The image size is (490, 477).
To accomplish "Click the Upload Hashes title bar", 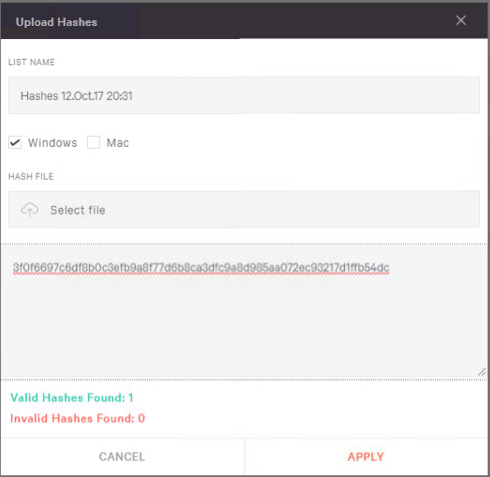I will coord(244,21).
